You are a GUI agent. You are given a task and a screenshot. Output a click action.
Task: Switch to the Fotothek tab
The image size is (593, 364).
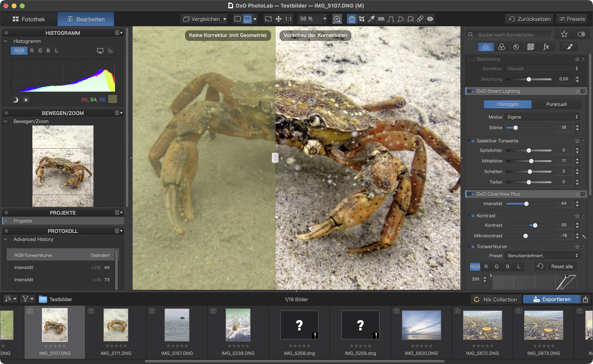pyautogui.click(x=29, y=19)
